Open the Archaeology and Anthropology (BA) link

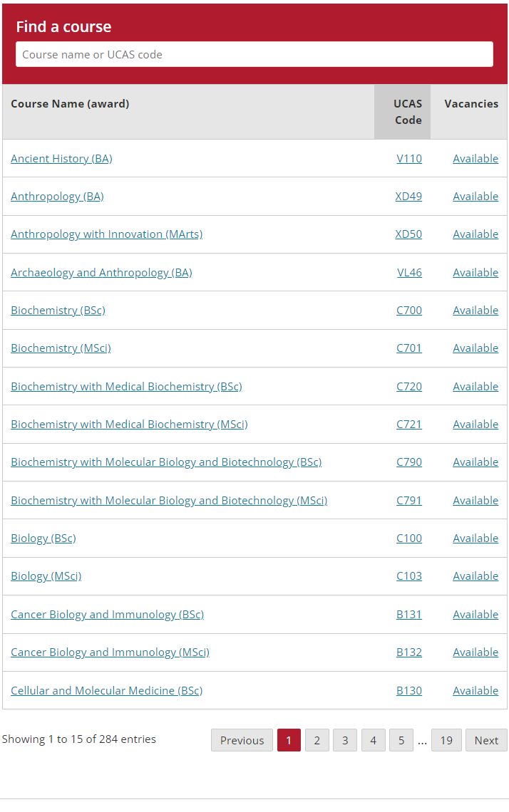(x=101, y=272)
